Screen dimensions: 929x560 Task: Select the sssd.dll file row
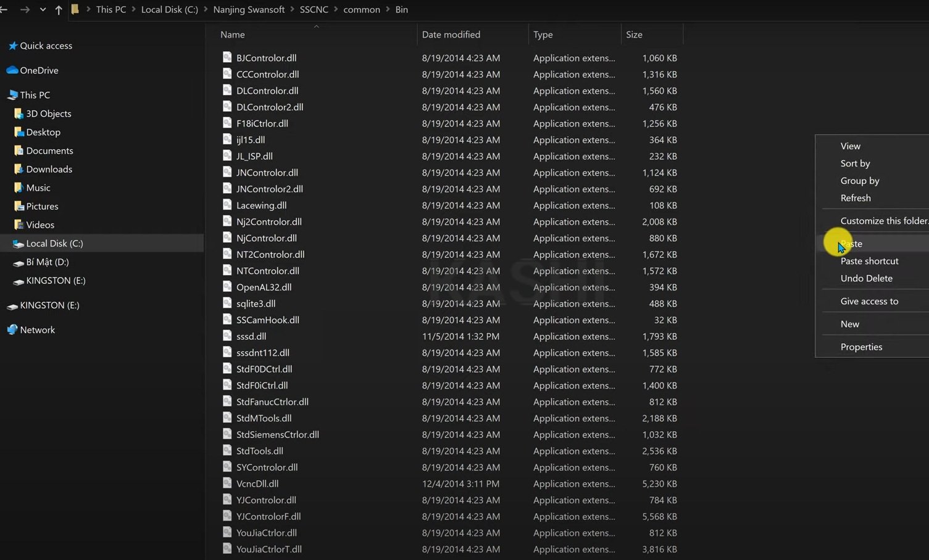pyautogui.click(x=451, y=336)
